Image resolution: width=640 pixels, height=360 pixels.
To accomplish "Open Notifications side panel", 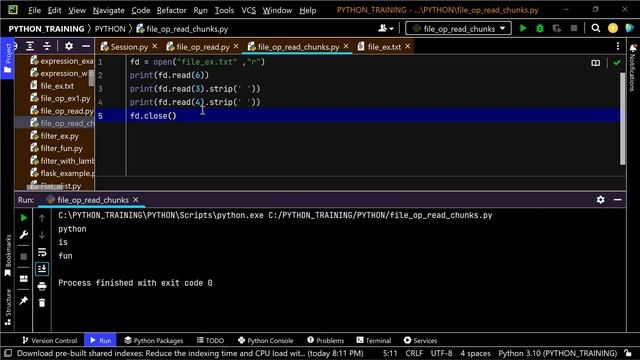I will pos(633,67).
